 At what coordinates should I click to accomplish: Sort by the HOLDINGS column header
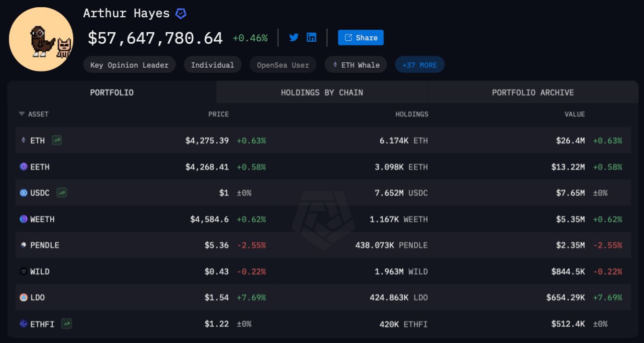point(411,114)
